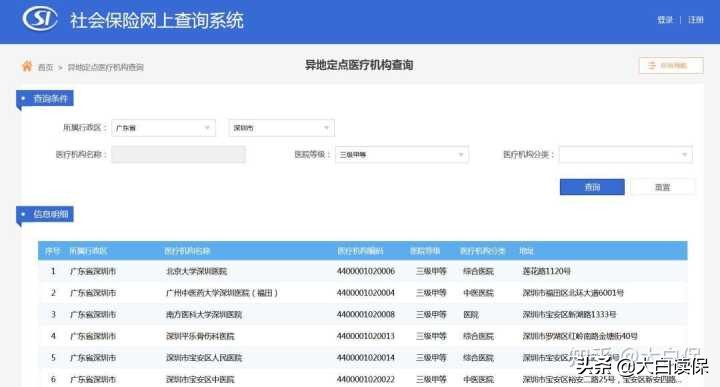Click the orange home icon in breadcrumb
This screenshot has width=720, height=387.
(x=27, y=66)
